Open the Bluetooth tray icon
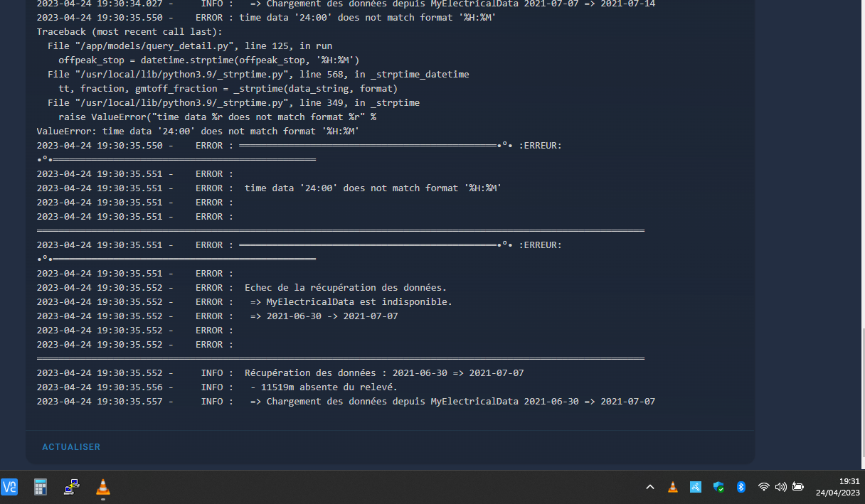This screenshot has height=504, width=865. click(x=741, y=487)
